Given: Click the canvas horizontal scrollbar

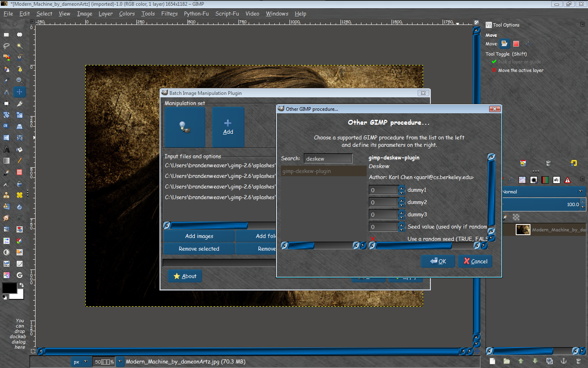Looking at the screenshot, I should pos(255,351).
